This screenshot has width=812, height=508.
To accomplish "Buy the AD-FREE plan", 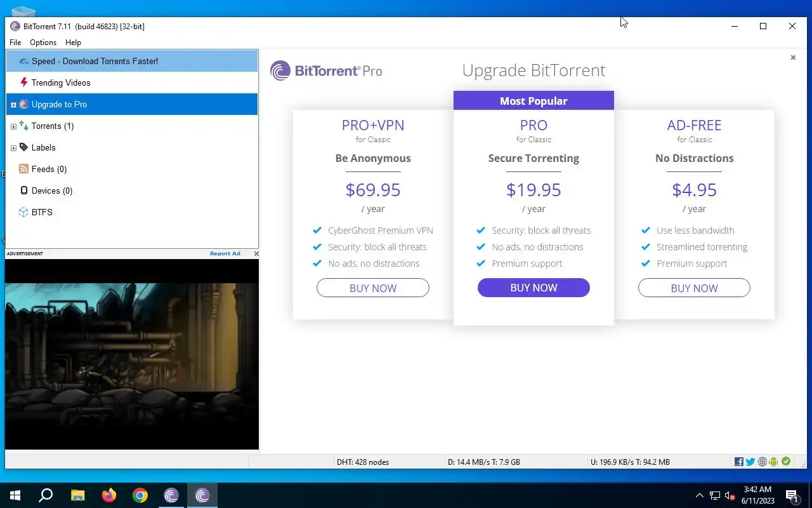I will point(694,288).
